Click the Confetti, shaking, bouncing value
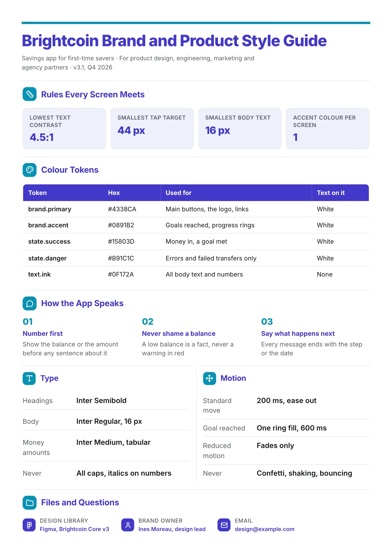This screenshot has height=555, width=392. 304,473
